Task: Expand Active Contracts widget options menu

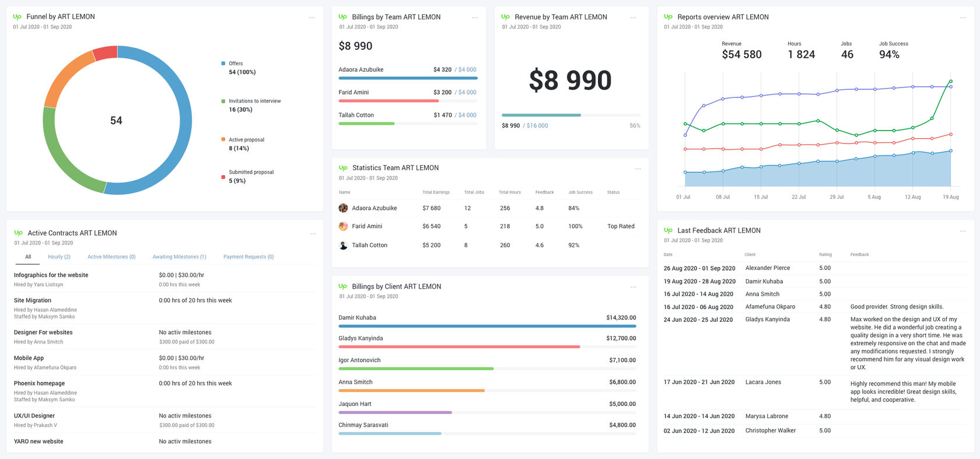Action: [x=313, y=233]
